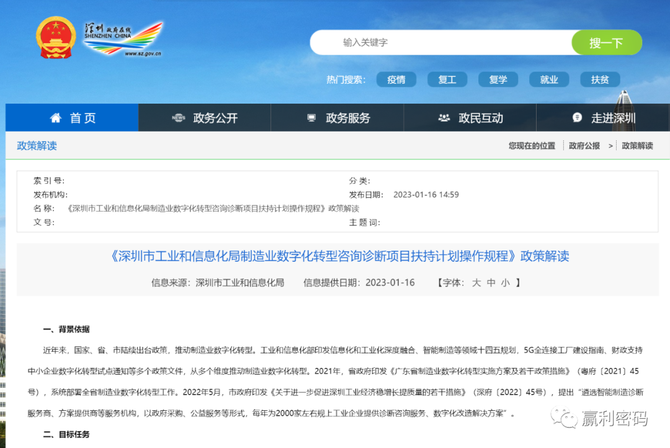The height and width of the screenshot is (448, 670).
Task: Open the 首页 navigation tab
Action: click(72, 118)
